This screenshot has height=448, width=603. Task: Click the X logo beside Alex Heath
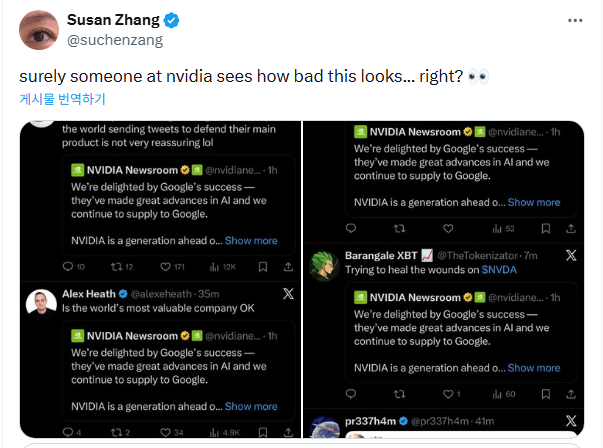(287, 294)
